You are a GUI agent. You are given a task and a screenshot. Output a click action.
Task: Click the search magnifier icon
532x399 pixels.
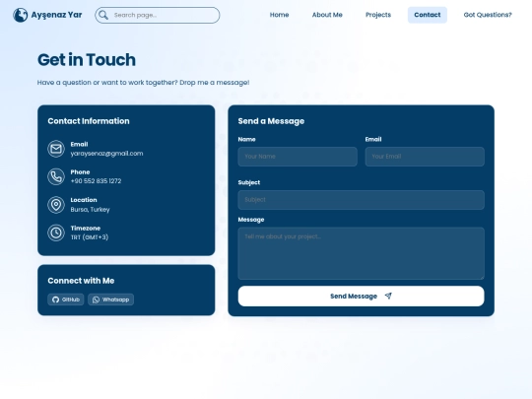[x=103, y=15]
